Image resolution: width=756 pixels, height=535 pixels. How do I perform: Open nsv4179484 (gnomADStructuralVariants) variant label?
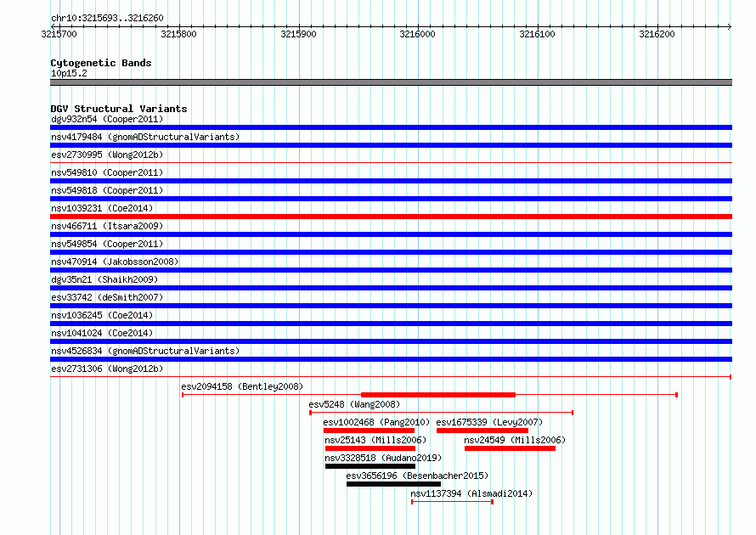click(x=145, y=137)
